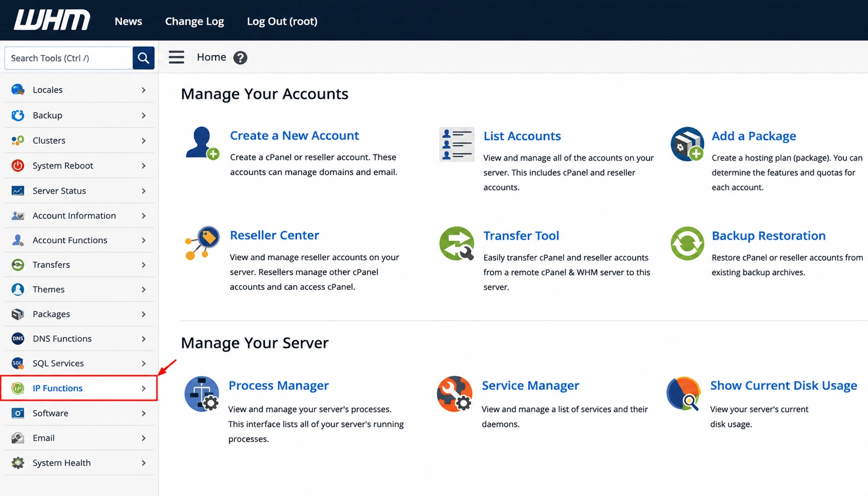This screenshot has height=496, width=868.
Task: Open the Transfer Tool link
Action: click(521, 236)
